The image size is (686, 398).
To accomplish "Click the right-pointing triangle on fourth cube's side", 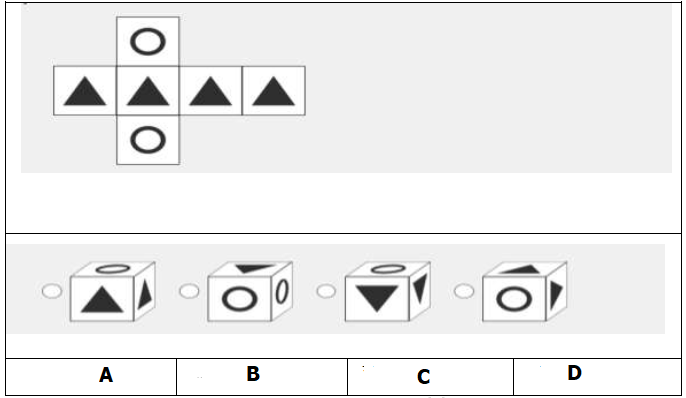I will (x=556, y=295).
